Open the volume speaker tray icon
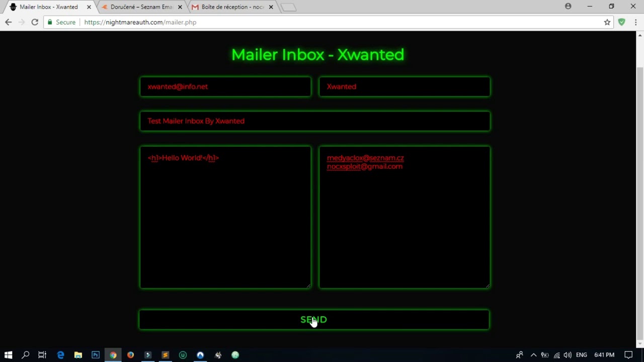 pyautogui.click(x=568, y=355)
